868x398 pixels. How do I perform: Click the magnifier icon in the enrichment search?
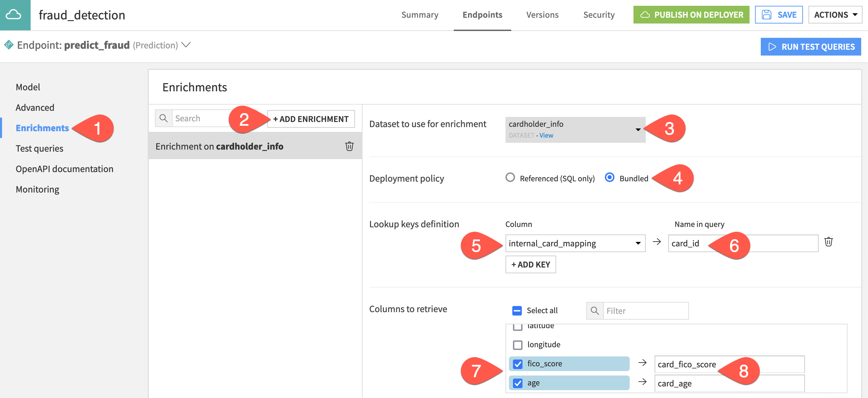point(164,118)
